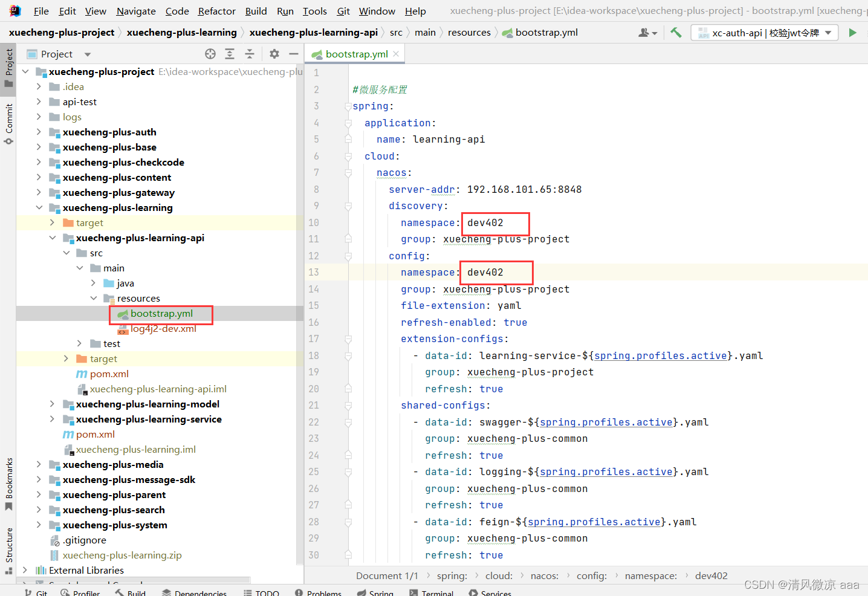Select pom.xml under xuecheng-plus-learning-api

click(x=109, y=374)
